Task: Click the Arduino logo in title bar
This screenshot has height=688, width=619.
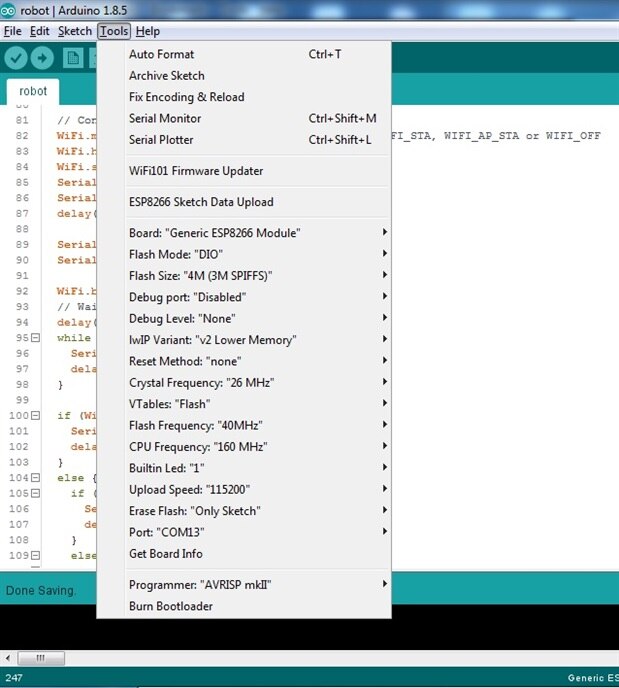Action: [x=10, y=11]
